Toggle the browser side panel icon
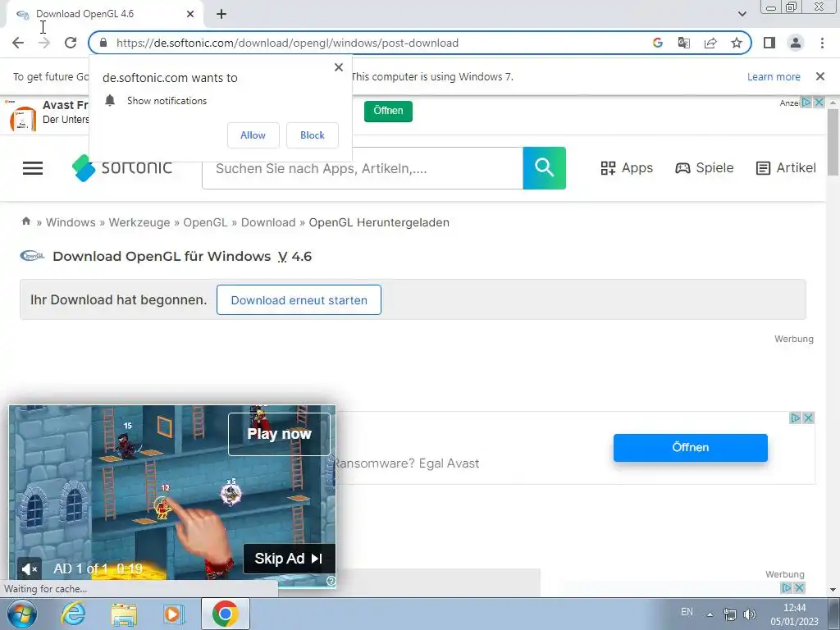Viewport: 840px width, 630px height. 769,43
